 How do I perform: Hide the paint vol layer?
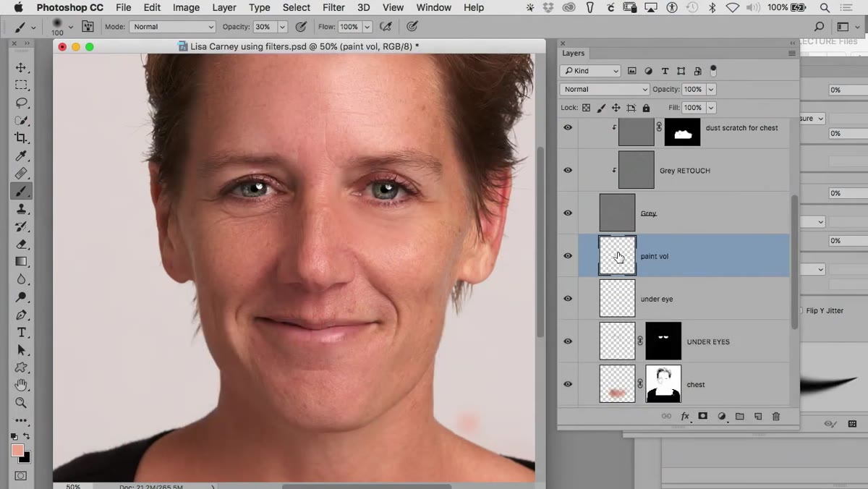point(568,255)
